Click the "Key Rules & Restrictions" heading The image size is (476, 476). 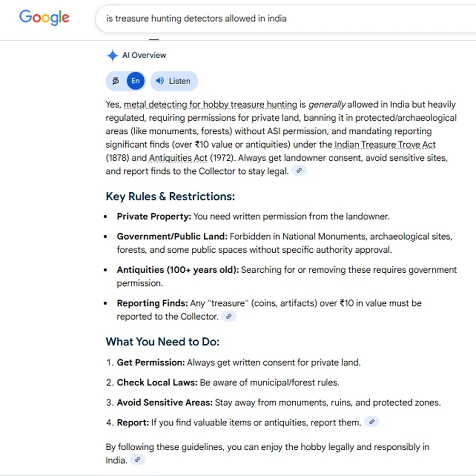pos(170,197)
